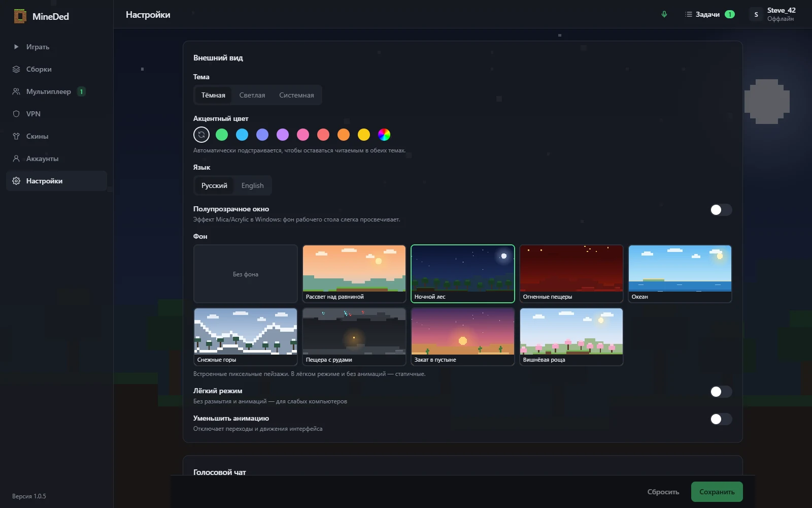
Task: Click the MineDed logo icon
Action: click(20, 16)
